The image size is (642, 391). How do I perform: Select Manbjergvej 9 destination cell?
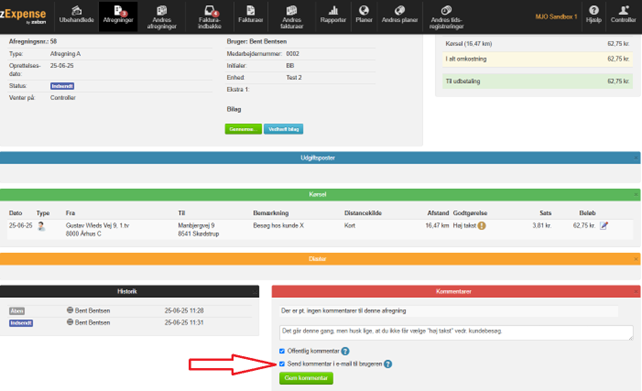(199, 230)
